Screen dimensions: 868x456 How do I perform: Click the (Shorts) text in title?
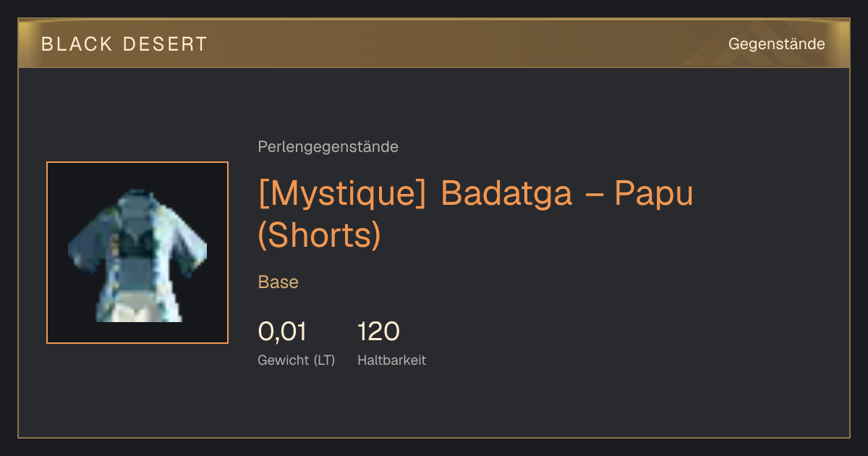tap(319, 235)
